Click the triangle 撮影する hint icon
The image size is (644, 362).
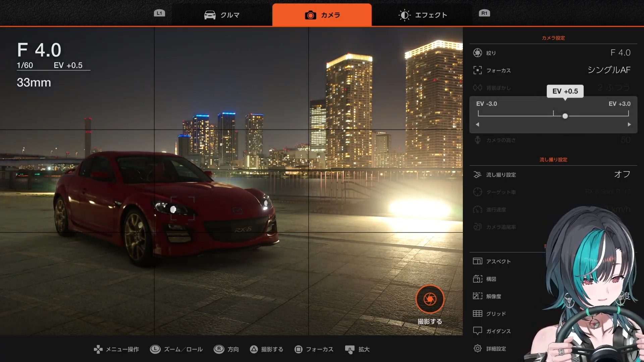pyautogui.click(x=254, y=349)
